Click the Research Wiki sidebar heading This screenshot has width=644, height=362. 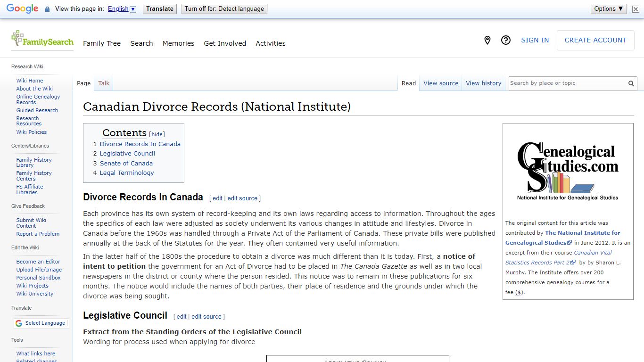[x=27, y=66]
